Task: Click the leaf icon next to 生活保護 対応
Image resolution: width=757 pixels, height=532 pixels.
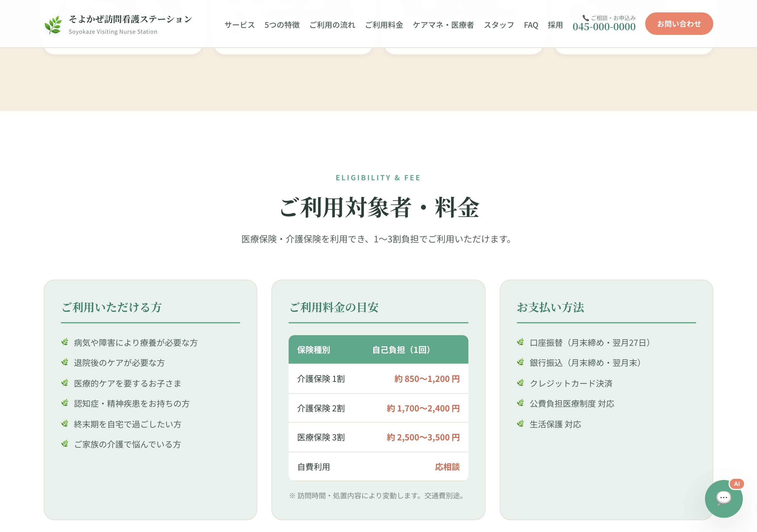Action: pyautogui.click(x=521, y=424)
